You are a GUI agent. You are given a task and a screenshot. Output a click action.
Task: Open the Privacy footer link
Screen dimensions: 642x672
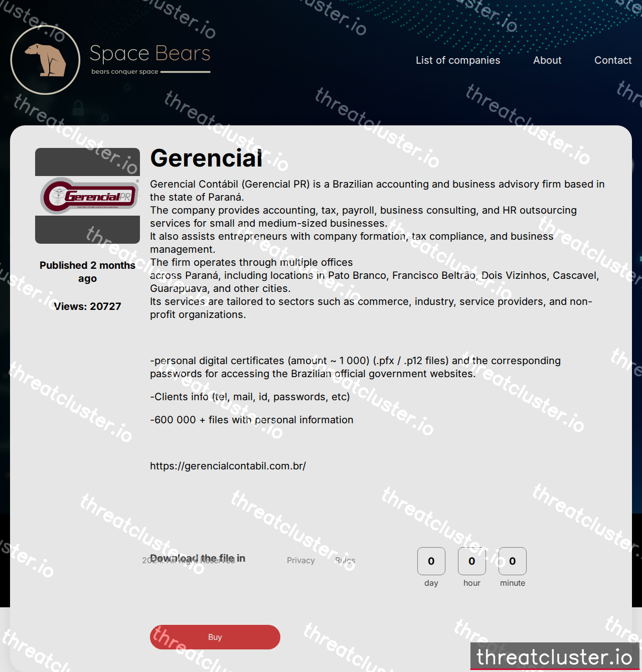[x=301, y=560]
